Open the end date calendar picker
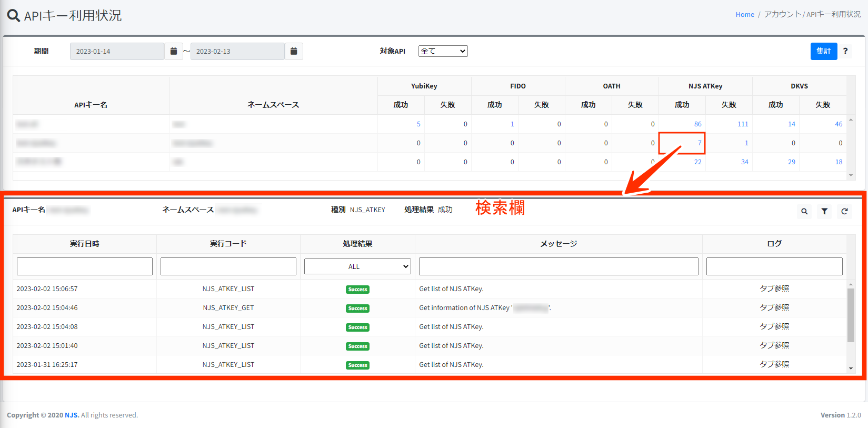The image size is (868, 428). [294, 51]
